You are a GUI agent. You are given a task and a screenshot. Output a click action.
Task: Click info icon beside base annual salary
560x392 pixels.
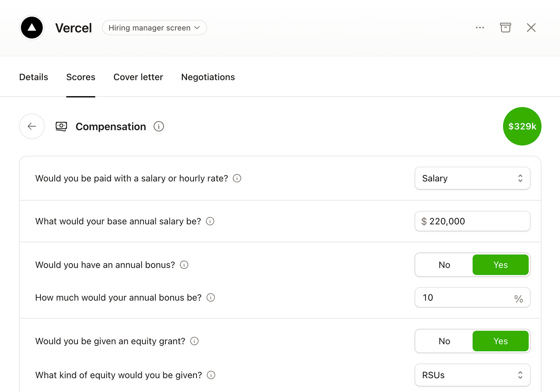coord(210,221)
